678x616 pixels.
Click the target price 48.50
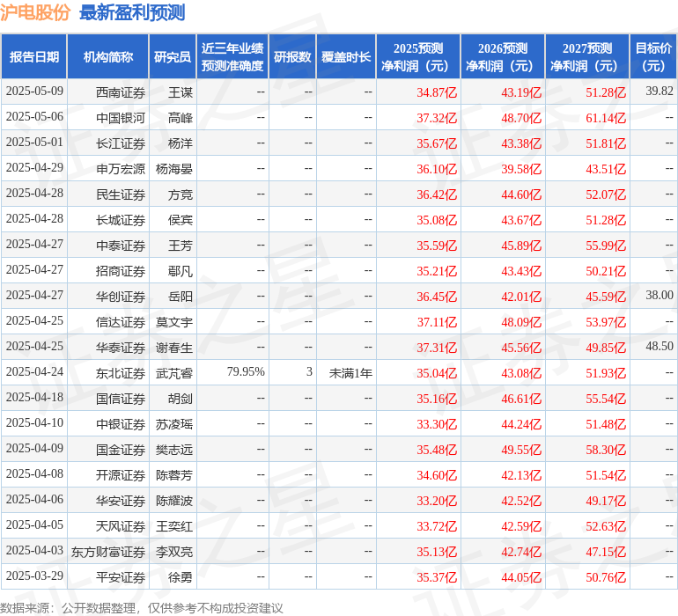660,346
